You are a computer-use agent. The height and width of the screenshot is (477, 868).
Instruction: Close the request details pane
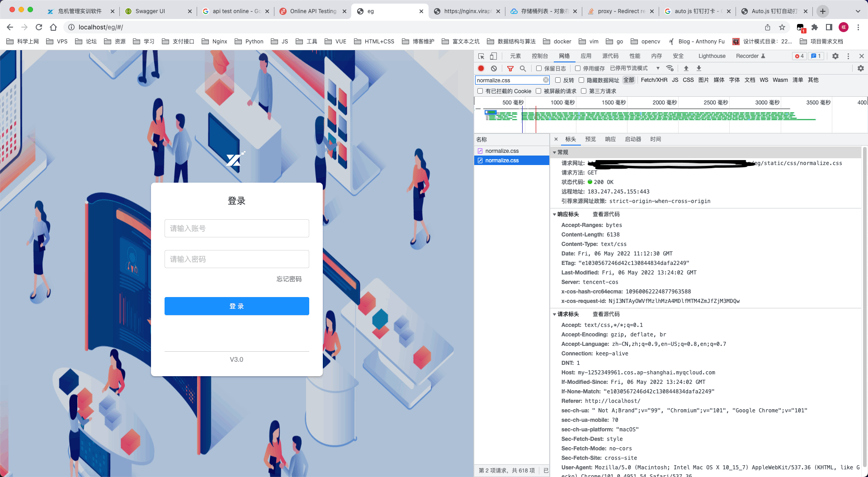[556, 139]
